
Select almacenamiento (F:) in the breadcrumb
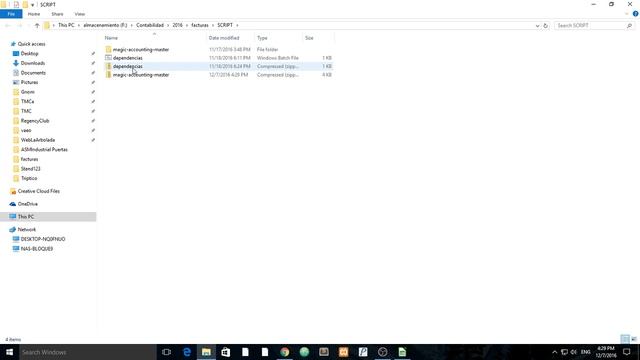pos(105,25)
